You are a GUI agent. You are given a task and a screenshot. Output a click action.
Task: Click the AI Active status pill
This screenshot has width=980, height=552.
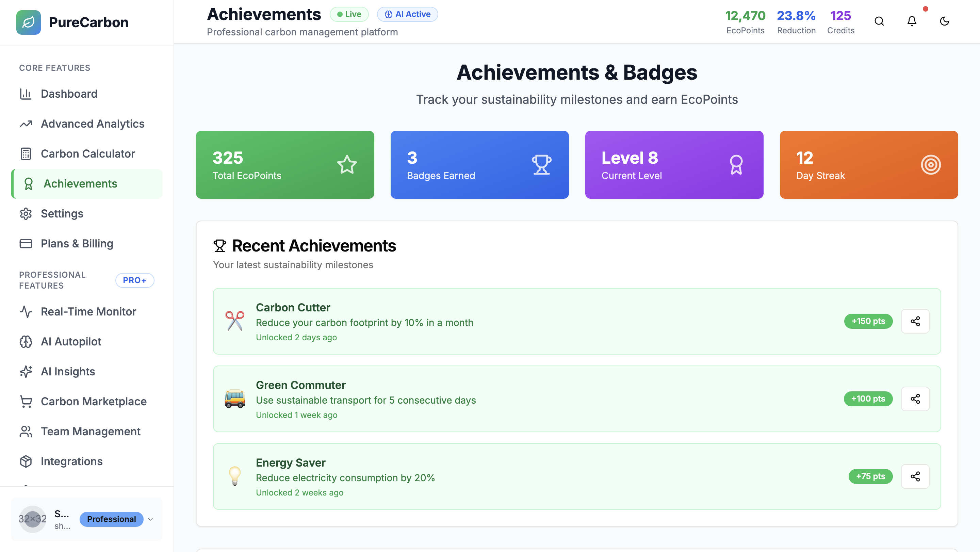point(407,14)
